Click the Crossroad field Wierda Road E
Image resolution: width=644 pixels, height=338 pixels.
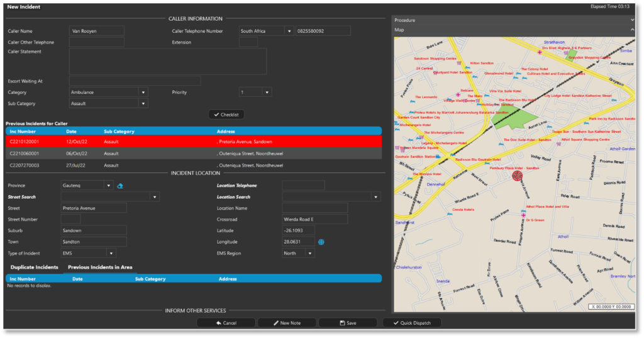[x=314, y=220]
